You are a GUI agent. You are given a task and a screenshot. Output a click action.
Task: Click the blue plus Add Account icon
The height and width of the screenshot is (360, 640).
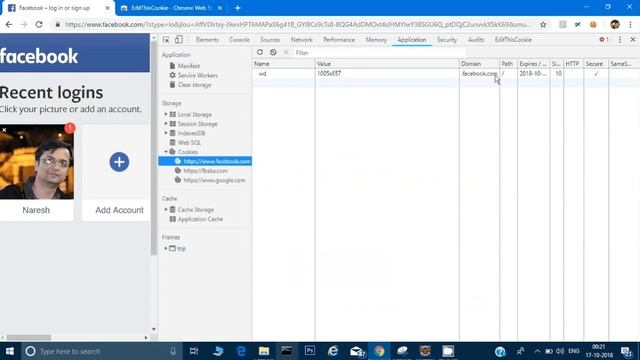(x=119, y=162)
